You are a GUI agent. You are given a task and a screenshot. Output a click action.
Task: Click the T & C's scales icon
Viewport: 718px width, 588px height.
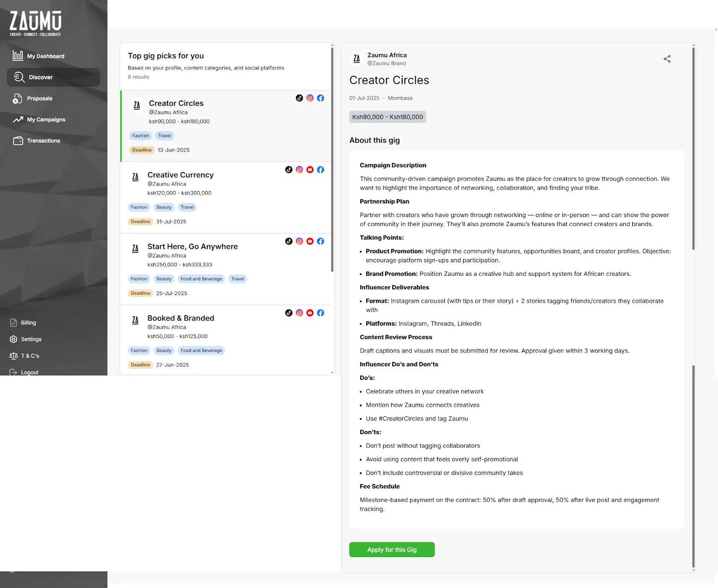(13, 356)
